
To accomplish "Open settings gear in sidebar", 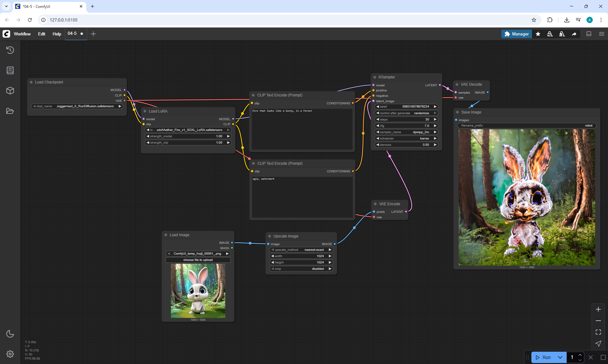I will (x=10, y=354).
